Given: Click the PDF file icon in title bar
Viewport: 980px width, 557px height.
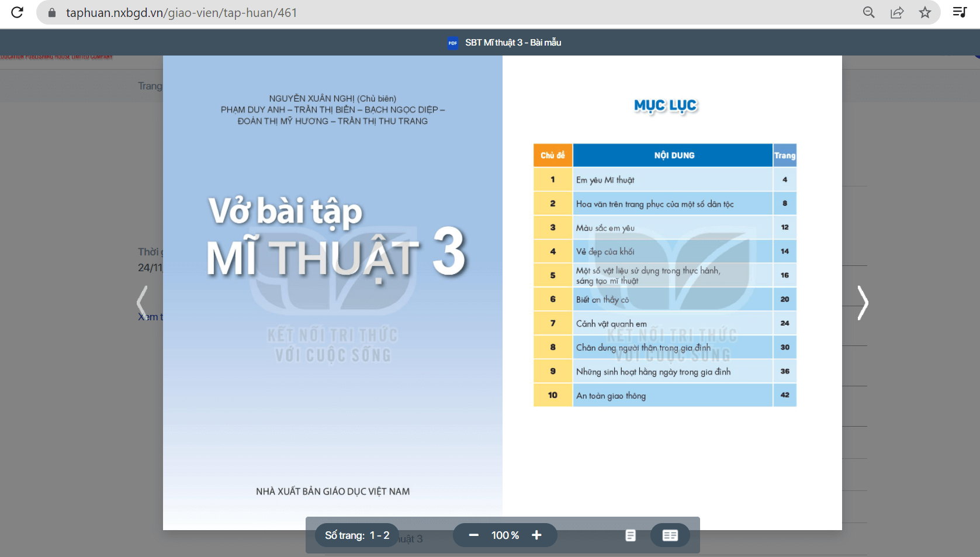Looking at the screenshot, I should (453, 43).
